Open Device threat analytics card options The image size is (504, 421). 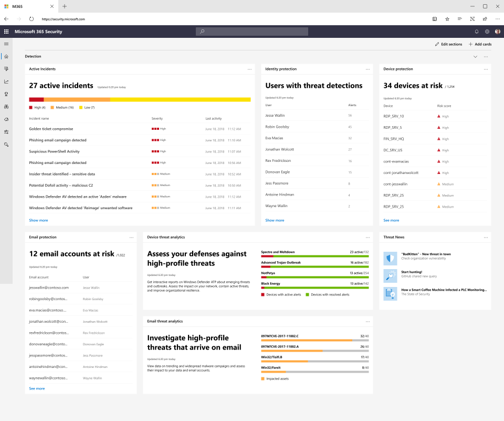tap(367, 238)
